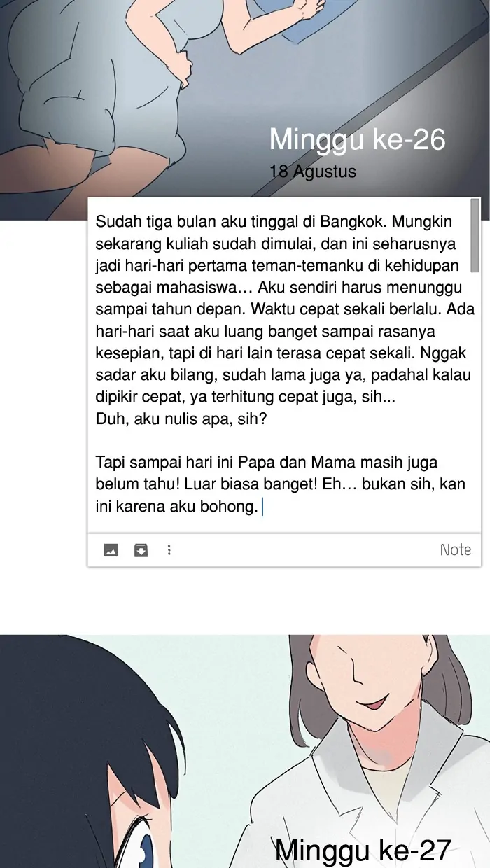Click the add image icon in note toolbar
The image size is (490, 868).
pyautogui.click(x=111, y=550)
